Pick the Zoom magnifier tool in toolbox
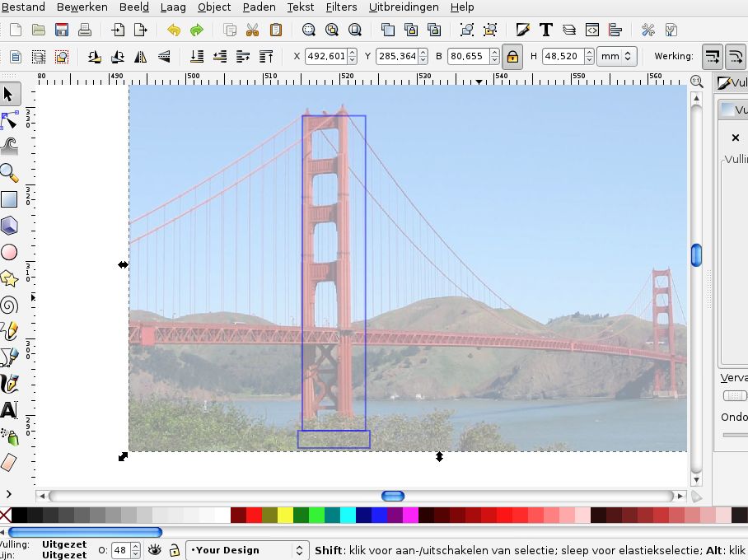This screenshot has height=560, width=748. (x=9, y=173)
